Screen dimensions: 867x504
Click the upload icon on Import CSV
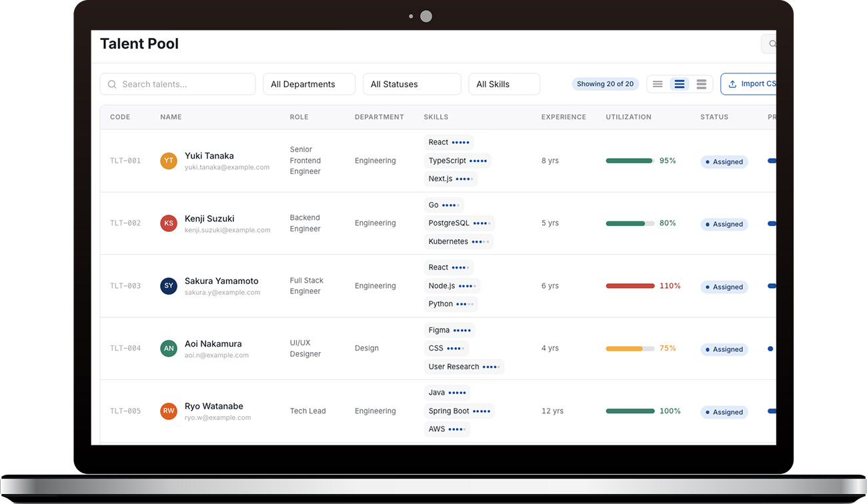(732, 84)
